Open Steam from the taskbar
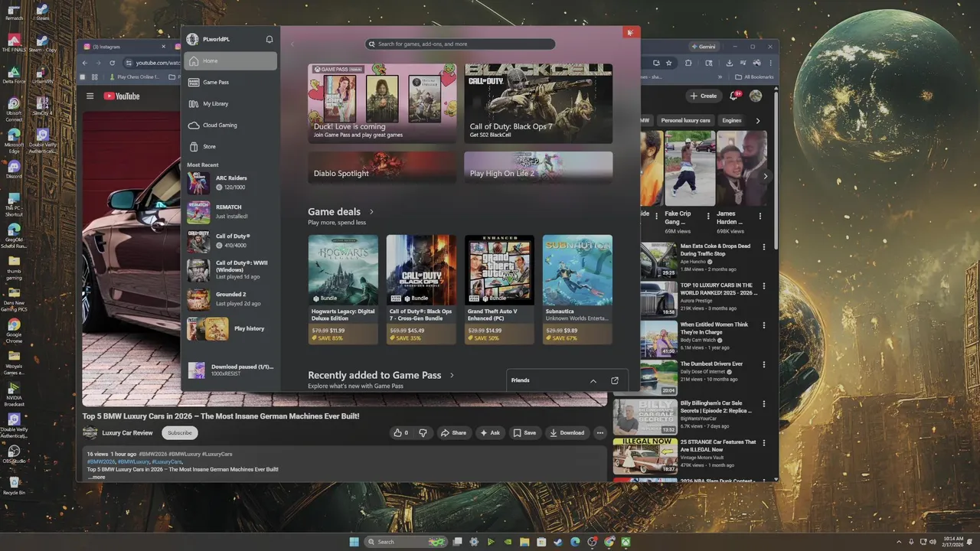 (x=557, y=542)
